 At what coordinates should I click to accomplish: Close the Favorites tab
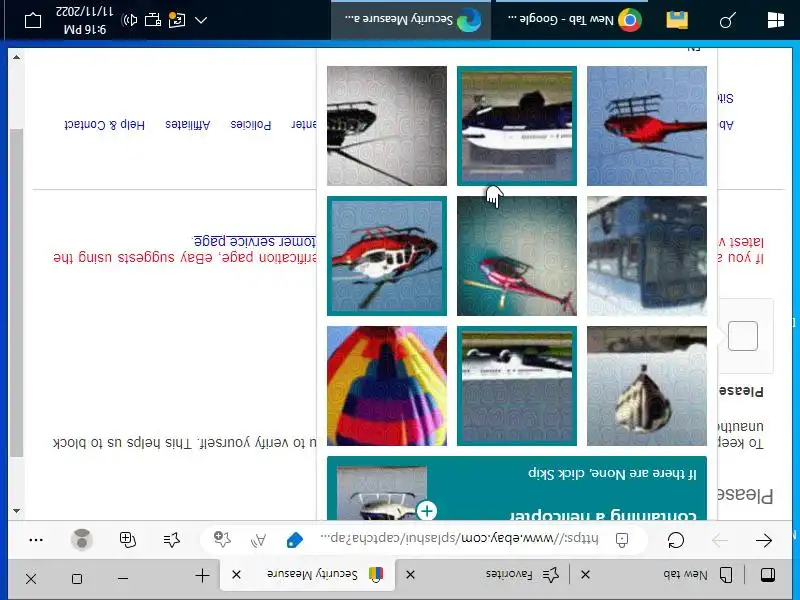coord(410,575)
